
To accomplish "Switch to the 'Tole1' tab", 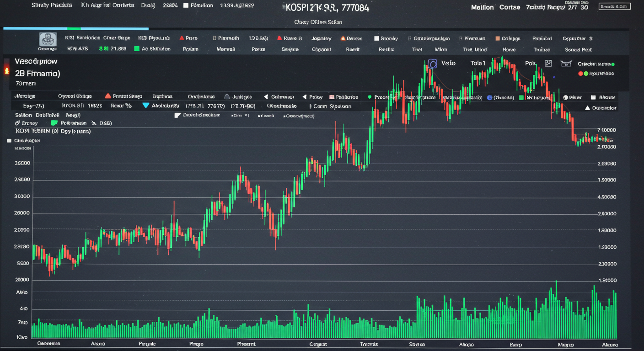I will [478, 63].
